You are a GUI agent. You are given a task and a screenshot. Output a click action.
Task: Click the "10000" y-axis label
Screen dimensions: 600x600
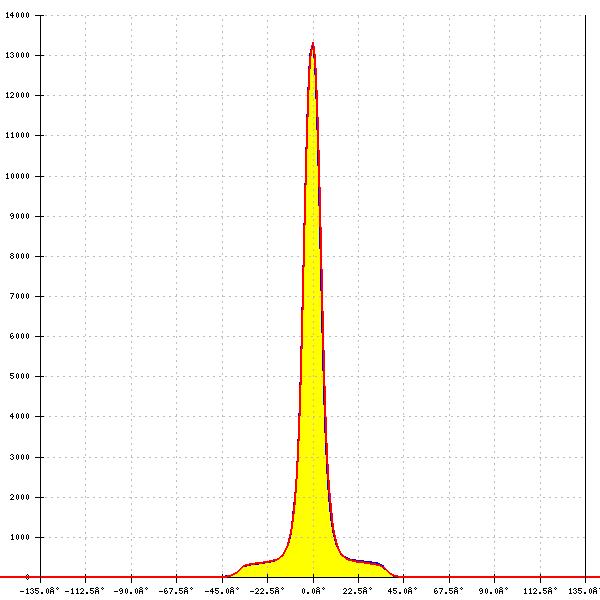(17, 176)
